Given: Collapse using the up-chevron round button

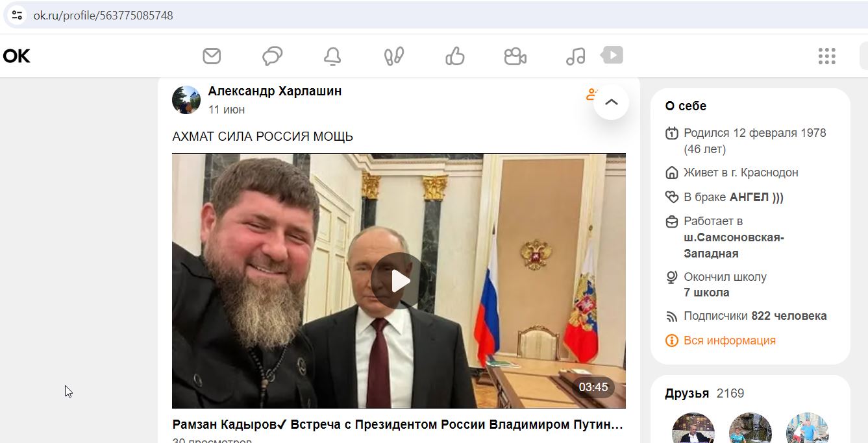Looking at the screenshot, I should click(x=612, y=102).
